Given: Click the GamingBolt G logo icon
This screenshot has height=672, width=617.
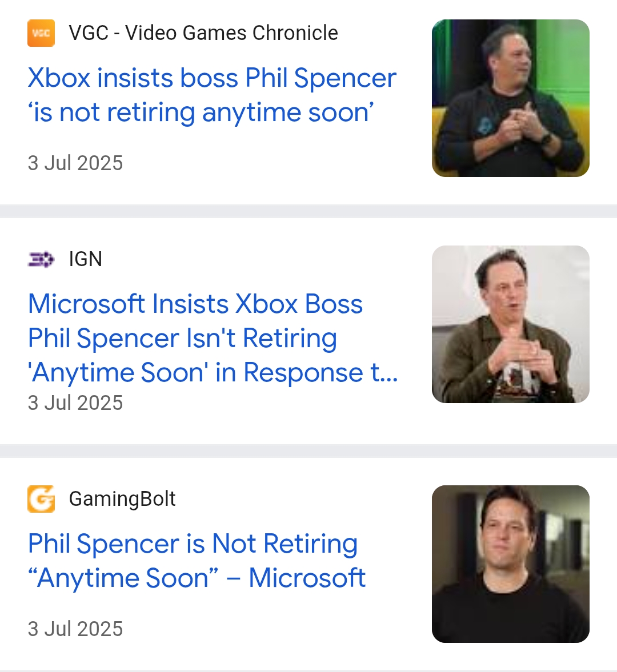Looking at the screenshot, I should [41, 499].
